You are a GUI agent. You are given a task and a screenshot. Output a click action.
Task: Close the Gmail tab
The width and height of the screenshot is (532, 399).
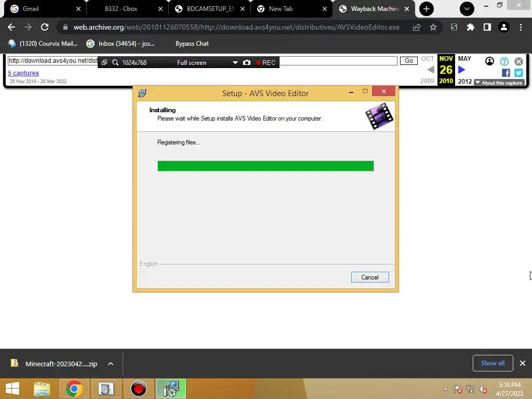[78, 9]
